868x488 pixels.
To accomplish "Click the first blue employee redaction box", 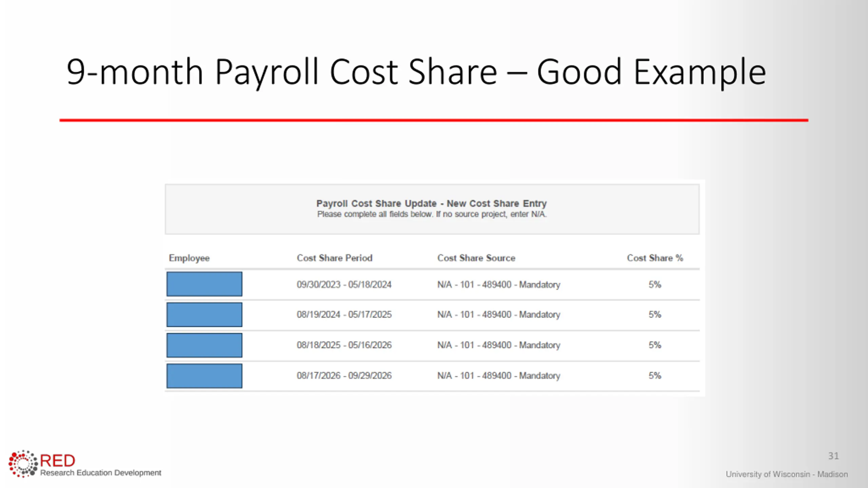I will click(x=204, y=284).
